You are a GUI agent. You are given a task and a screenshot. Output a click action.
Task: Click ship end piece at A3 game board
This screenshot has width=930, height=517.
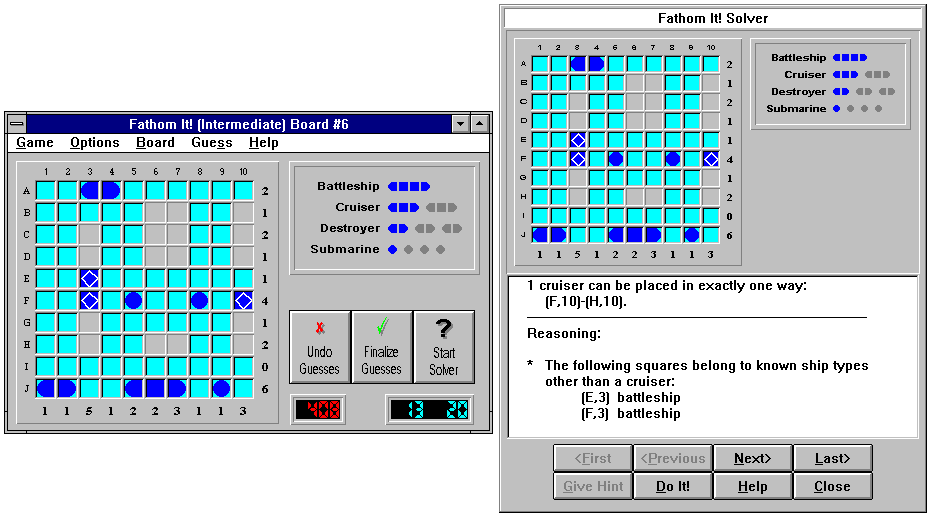pos(90,191)
